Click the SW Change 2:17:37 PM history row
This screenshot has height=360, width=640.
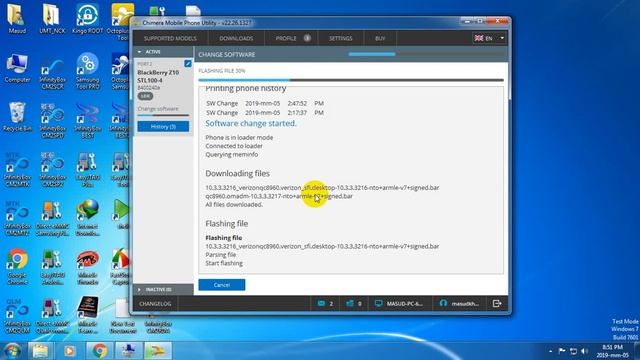[x=265, y=113]
